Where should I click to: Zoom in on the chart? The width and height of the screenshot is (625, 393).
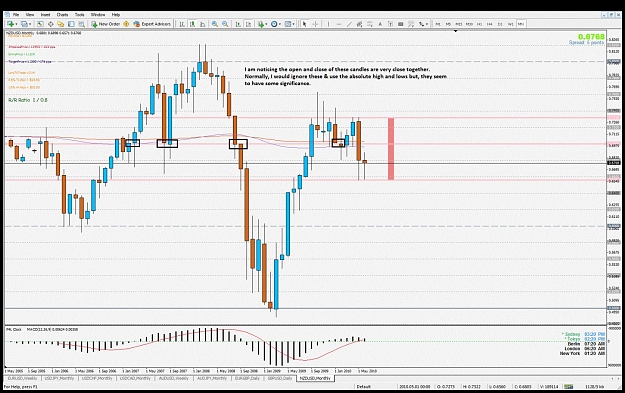coord(214,24)
